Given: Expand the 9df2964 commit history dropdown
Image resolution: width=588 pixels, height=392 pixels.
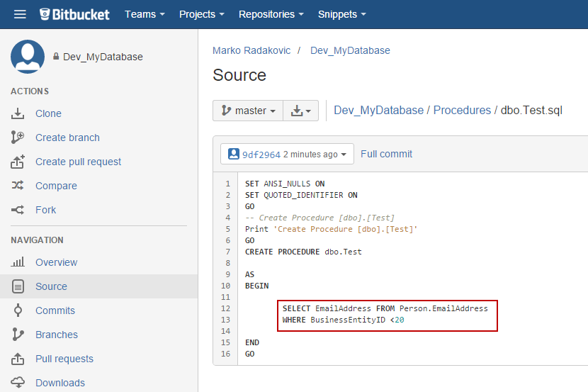Looking at the screenshot, I should pyautogui.click(x=287, y=154).
